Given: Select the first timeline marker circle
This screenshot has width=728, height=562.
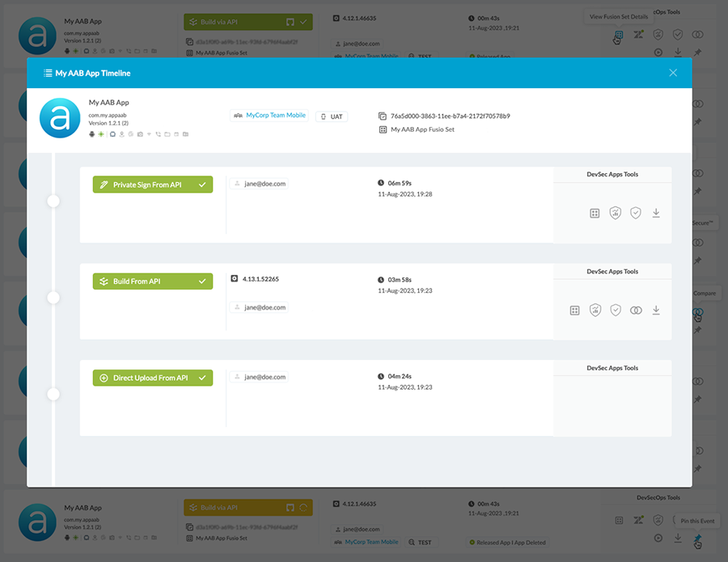Looking at the screenshot, I should point(53,201).
